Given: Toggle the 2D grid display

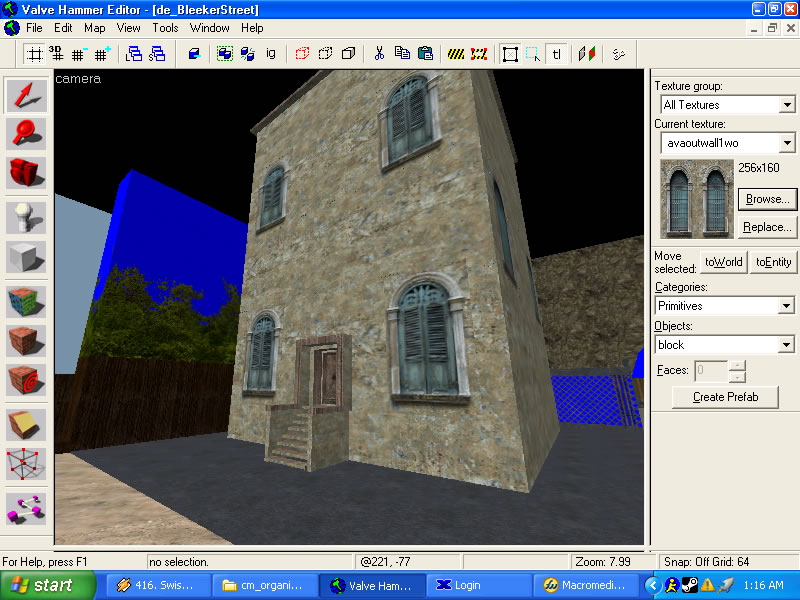Looking at the screenshot, I should (35, 53).
